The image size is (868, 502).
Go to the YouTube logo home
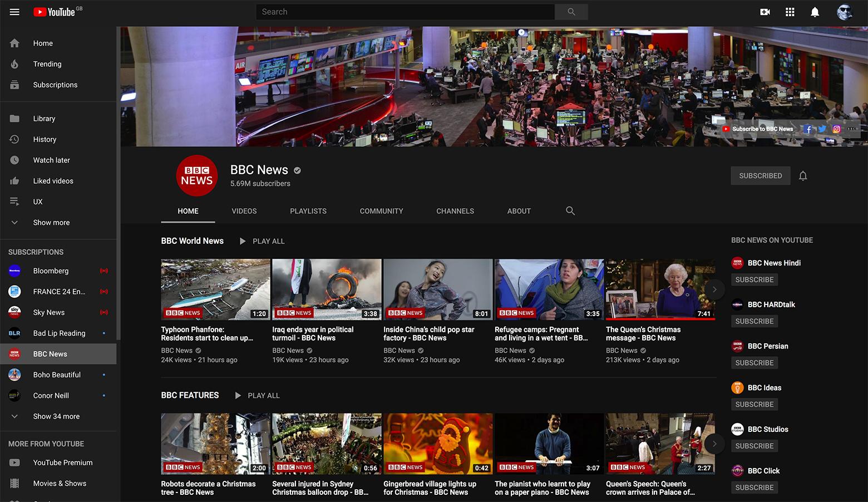click(x=54, y=12)
